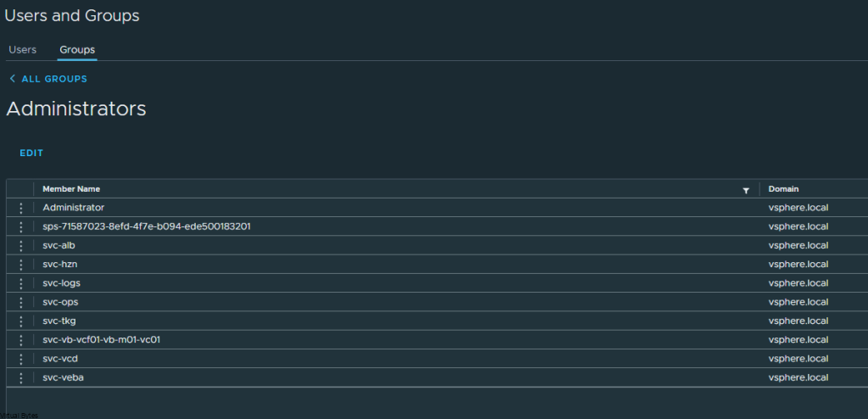
Task: Select the Administrator row's vsphere.local domain cell
Action: (x=798, y=208)
